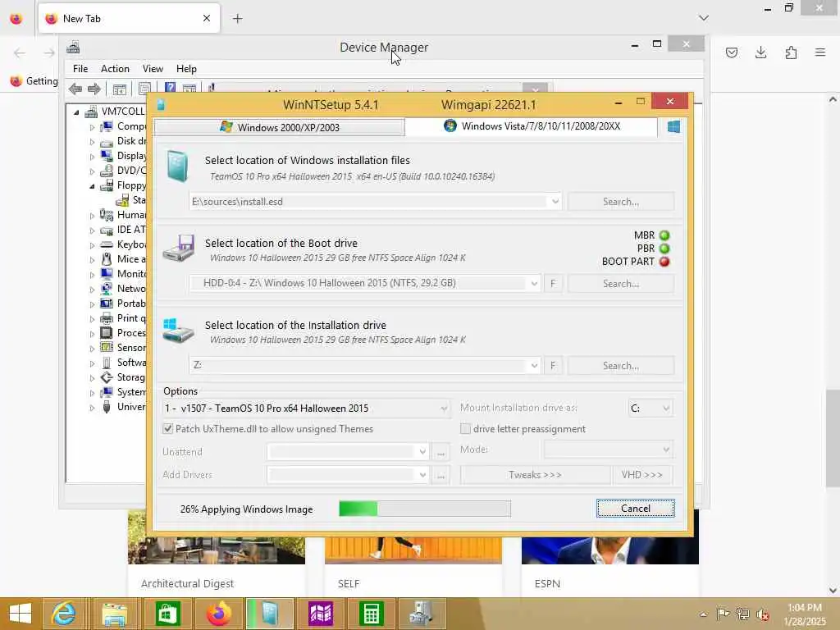Click the boot drive floppy disk icon
The image size is (840, 630).
pos(179,248)
